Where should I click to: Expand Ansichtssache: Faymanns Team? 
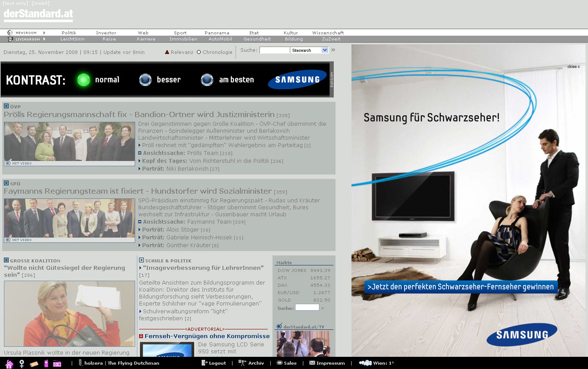click(x=140, y=222)
